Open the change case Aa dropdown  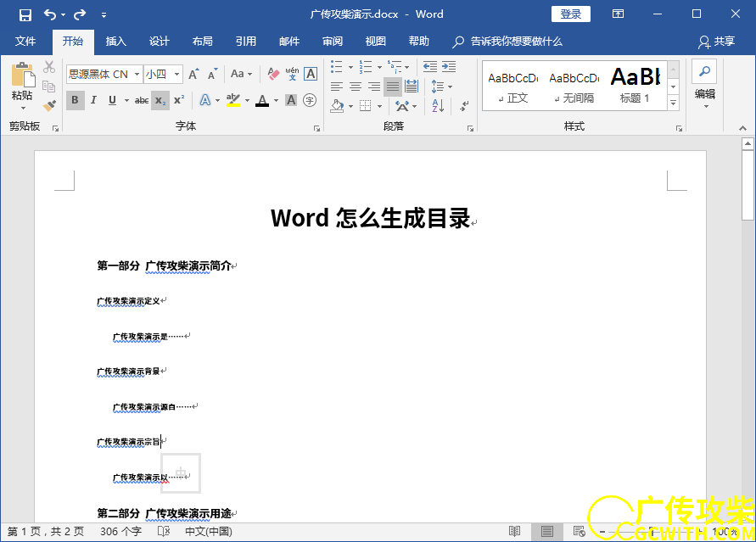[x=241, y=74]
